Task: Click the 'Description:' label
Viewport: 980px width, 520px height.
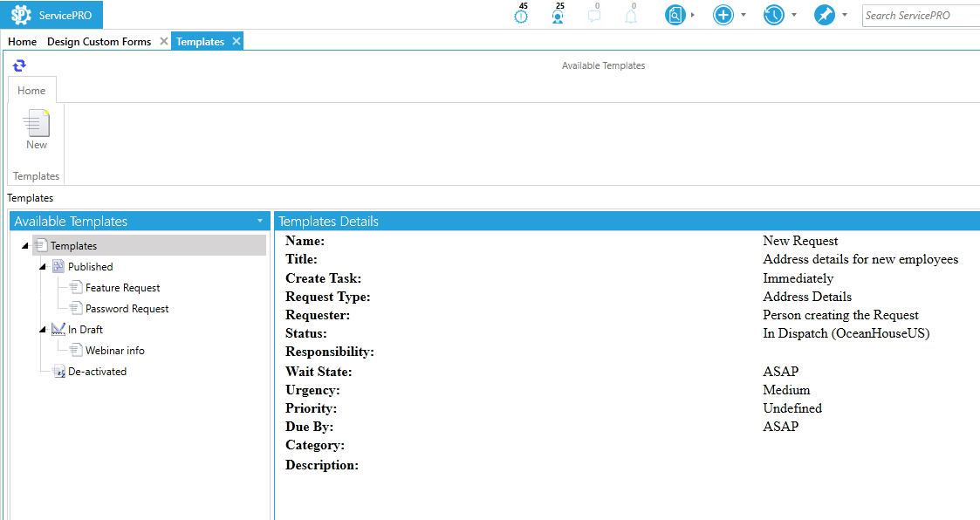Action: (322, 465)
